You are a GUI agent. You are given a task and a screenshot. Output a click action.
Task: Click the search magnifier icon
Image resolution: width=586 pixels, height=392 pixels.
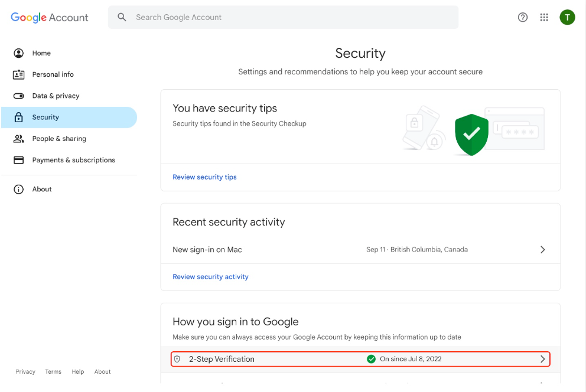coord(122,17)
